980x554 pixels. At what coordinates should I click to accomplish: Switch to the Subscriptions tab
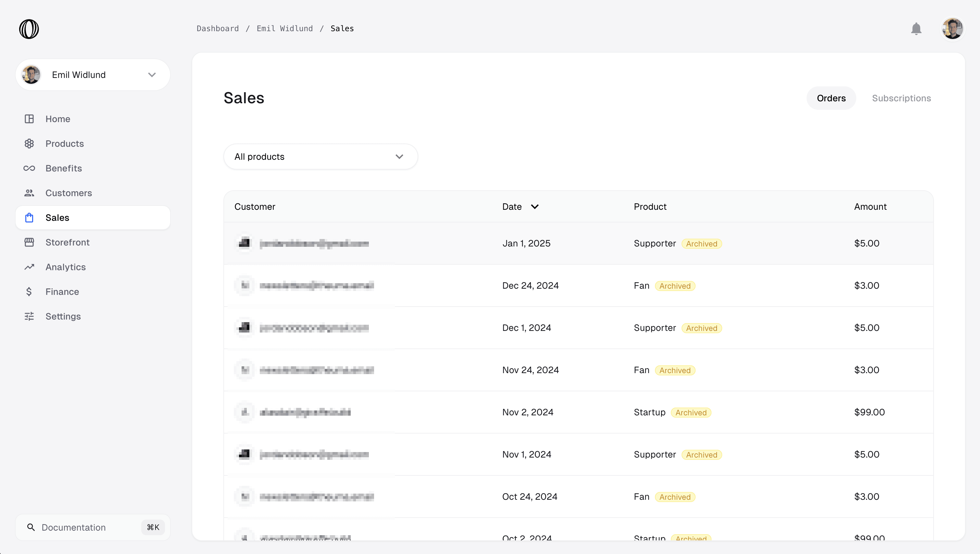[x=901, y=98]
